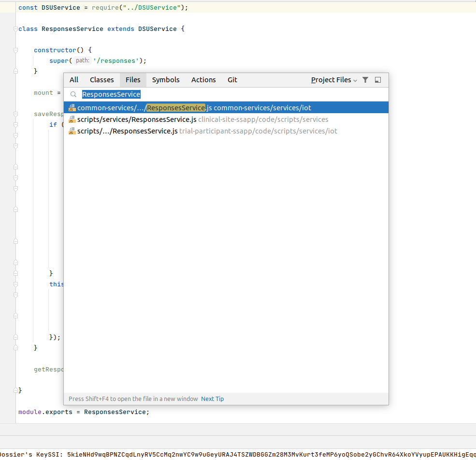Click inside the ResponsesService search input field

tap(111, 94)
